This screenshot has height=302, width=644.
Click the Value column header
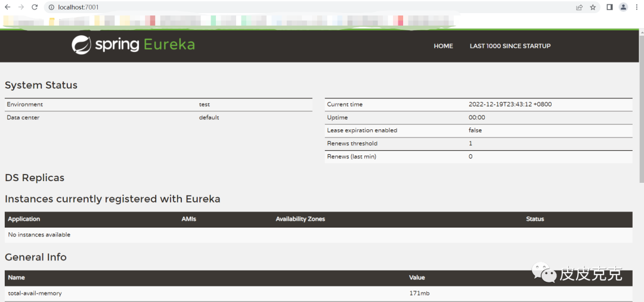point(417,278)
